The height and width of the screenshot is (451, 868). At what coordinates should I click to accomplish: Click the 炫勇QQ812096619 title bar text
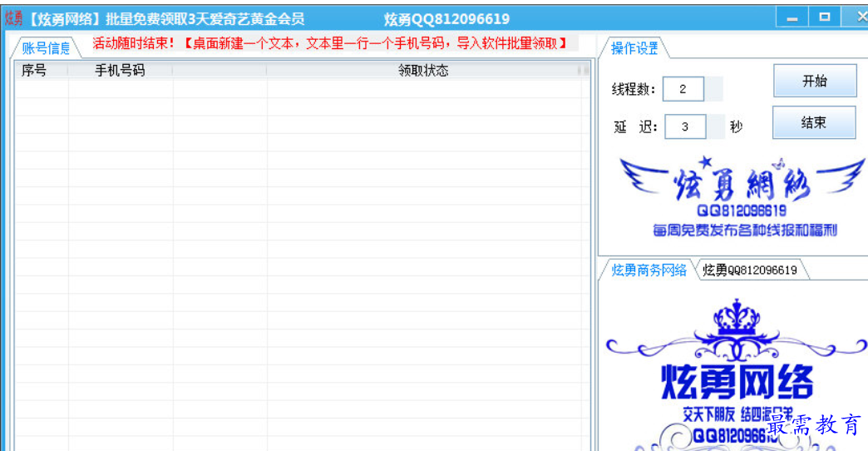[x=446, y=19]
